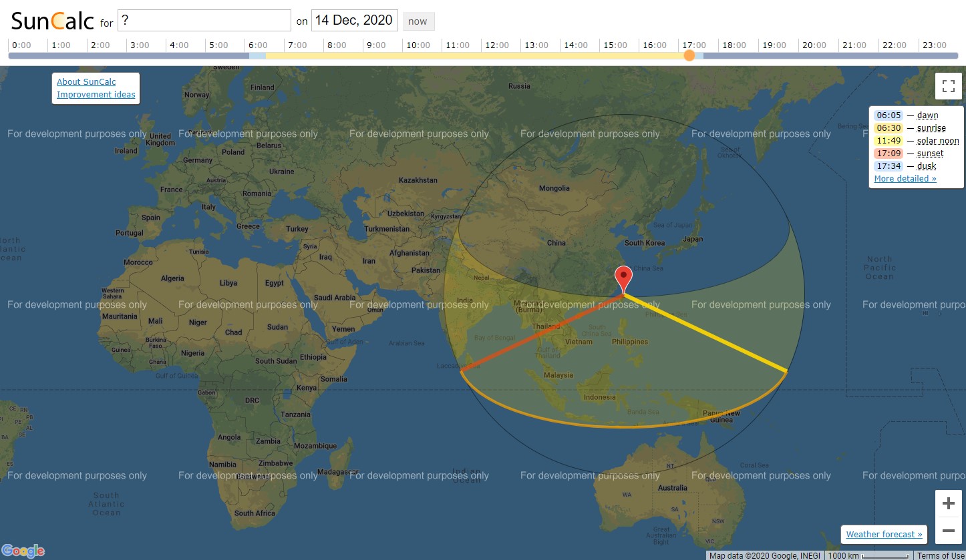The width and height of the screenshot is (966, 560).
Task: Focus the location search input field
Action: coord(204,20)
